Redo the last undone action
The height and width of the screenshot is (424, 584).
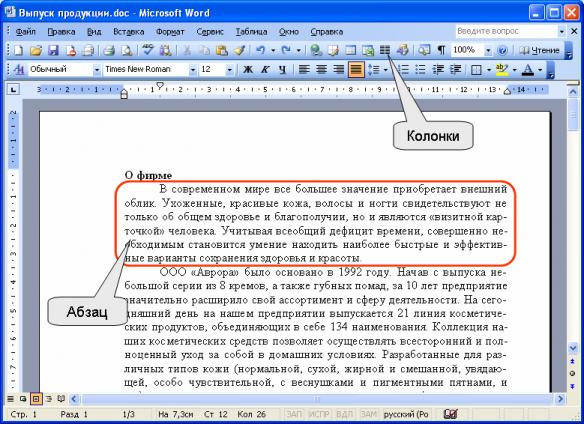286,50
